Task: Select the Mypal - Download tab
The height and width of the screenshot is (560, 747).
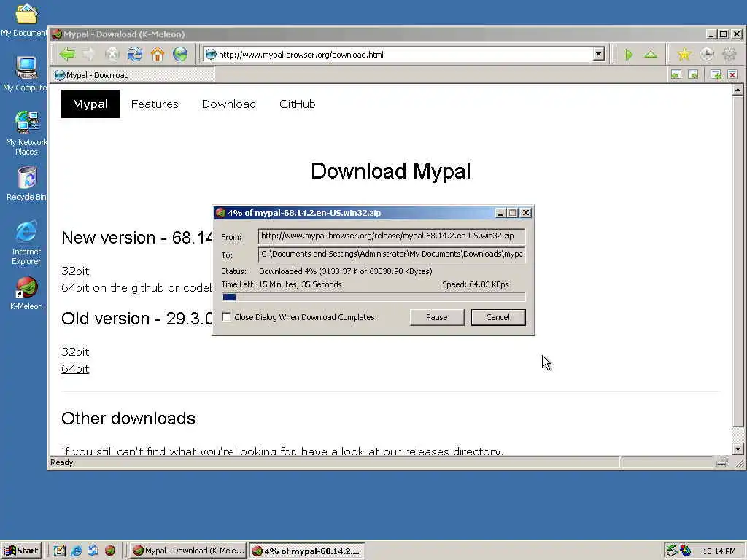Action: click(133, 75)
